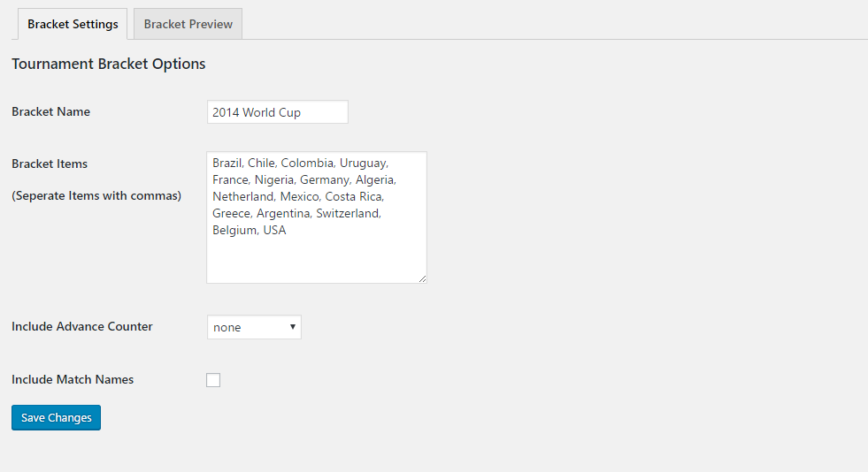
Task: Click the Tournament Bracket Options heading
Action: pyautogui.click(x=109, y=64)
